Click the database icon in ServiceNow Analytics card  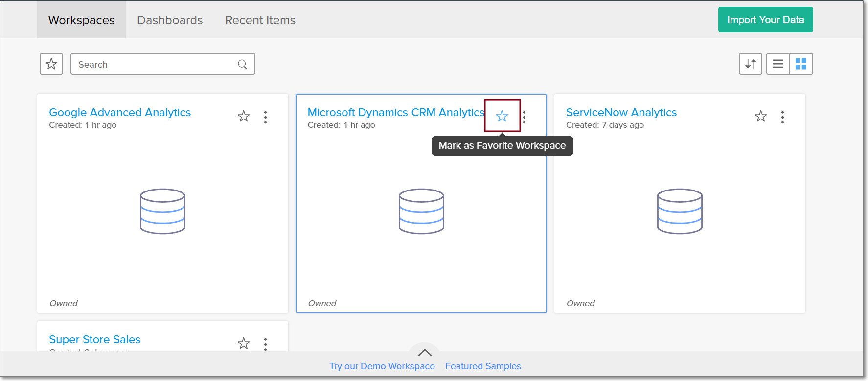point(680,211)
